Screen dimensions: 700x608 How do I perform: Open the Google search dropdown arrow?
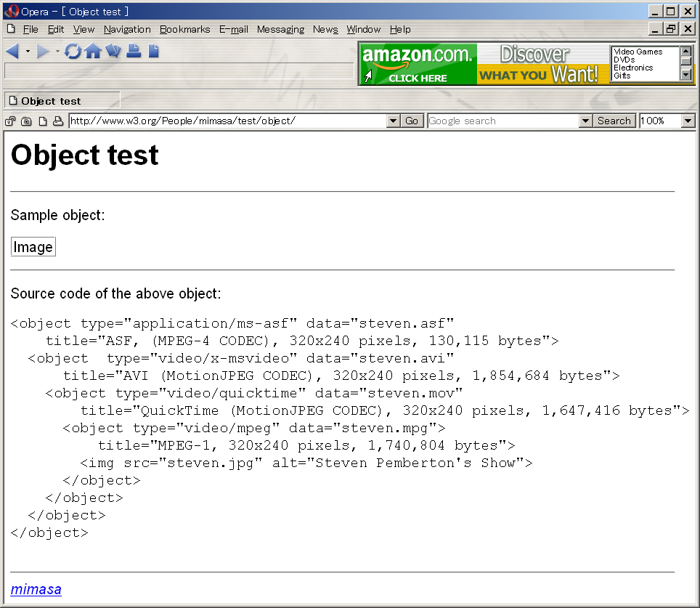(x=586, y=121)
